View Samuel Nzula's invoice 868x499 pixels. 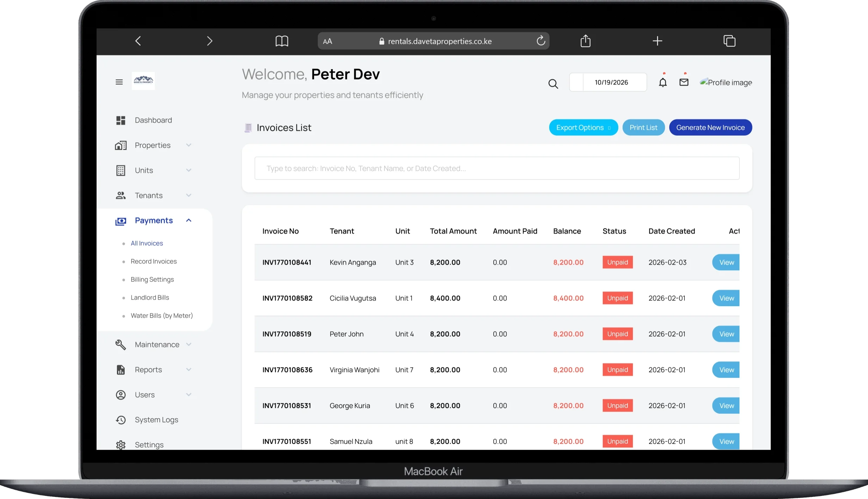(x=726, y=441)
